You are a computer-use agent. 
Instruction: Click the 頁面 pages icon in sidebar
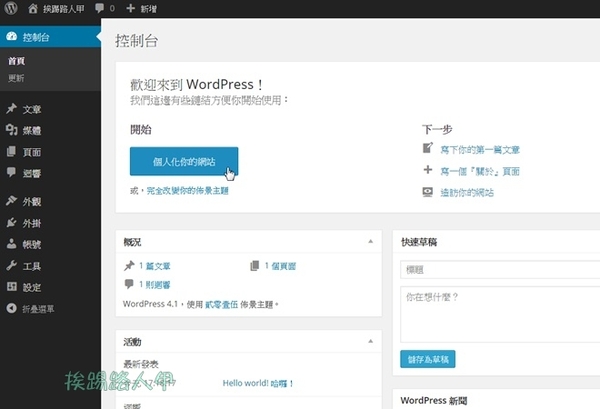click(x=11, y=152)
